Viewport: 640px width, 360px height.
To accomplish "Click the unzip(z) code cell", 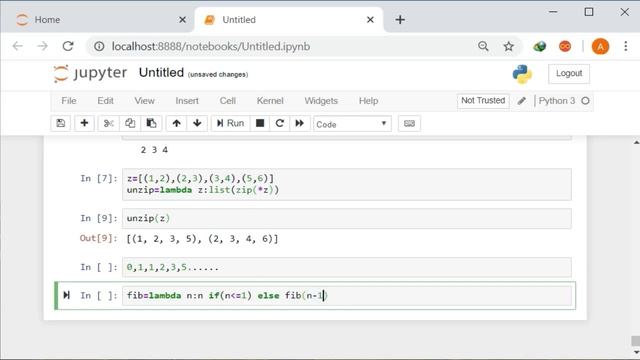I will (x=347, y=218).
